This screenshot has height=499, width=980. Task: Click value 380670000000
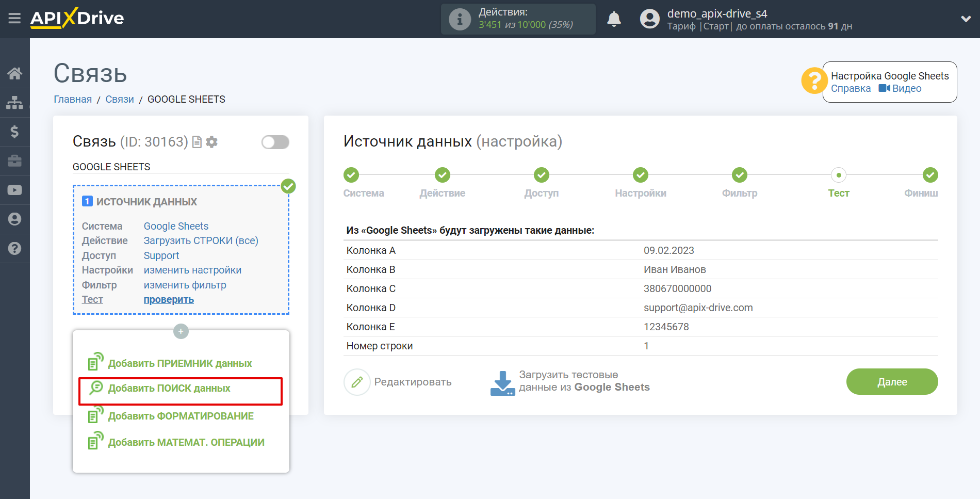pos(677,288)
